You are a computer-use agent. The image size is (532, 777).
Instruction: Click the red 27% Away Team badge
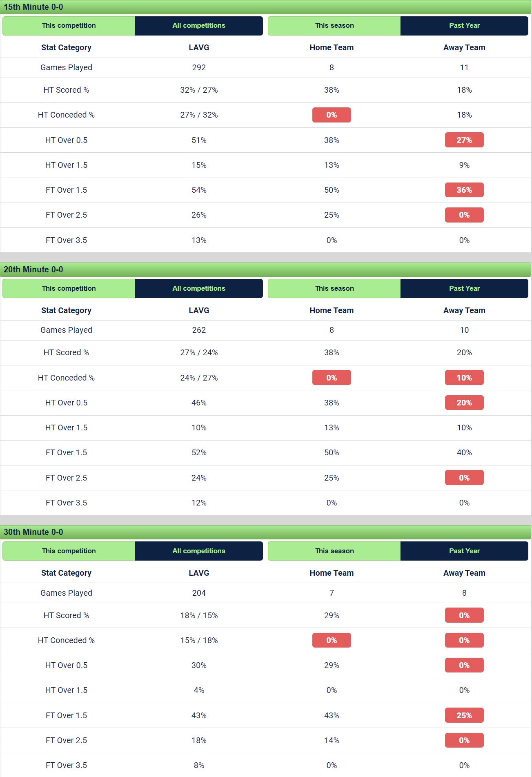464,140
